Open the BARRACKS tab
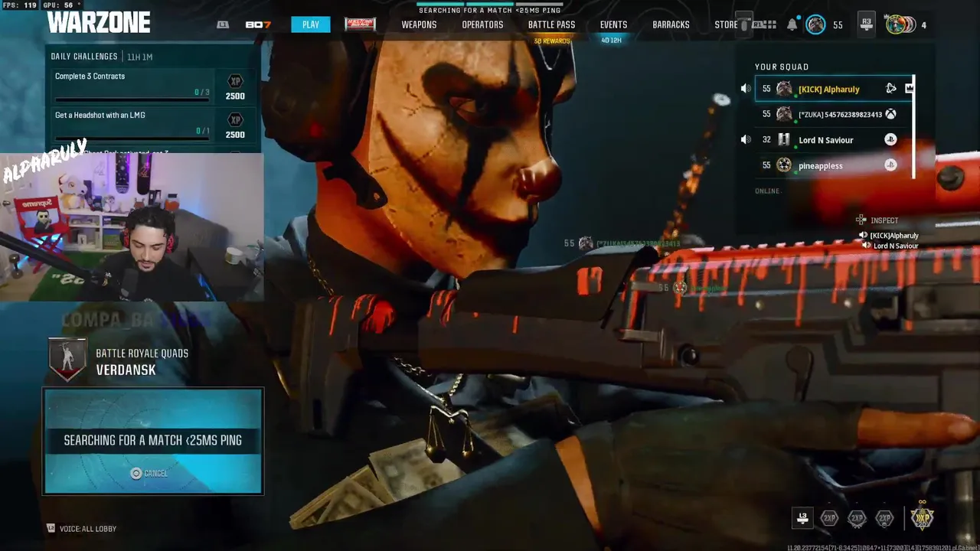Viewport: 980px width, 551px height. coord(671,24)
